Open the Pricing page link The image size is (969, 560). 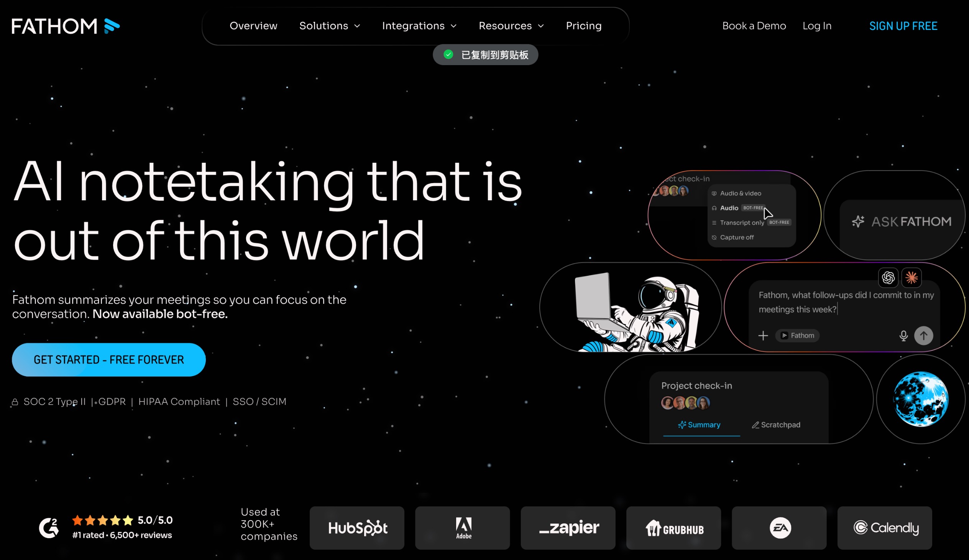[584, 26]
